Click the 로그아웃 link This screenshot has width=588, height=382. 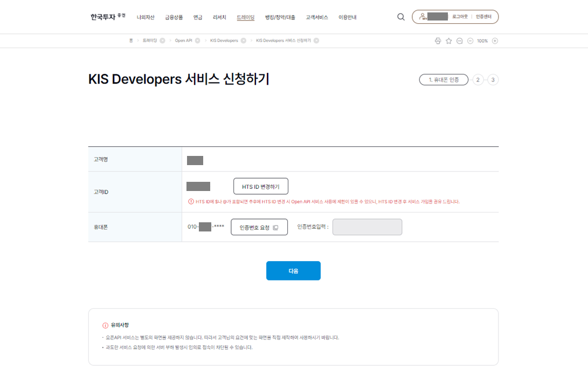[460, 17]
